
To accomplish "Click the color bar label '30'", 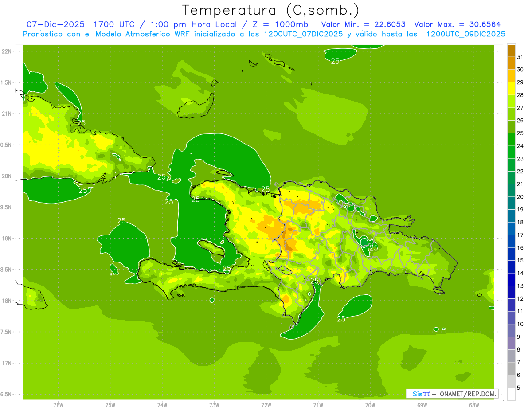I will [x=520, y=70].
